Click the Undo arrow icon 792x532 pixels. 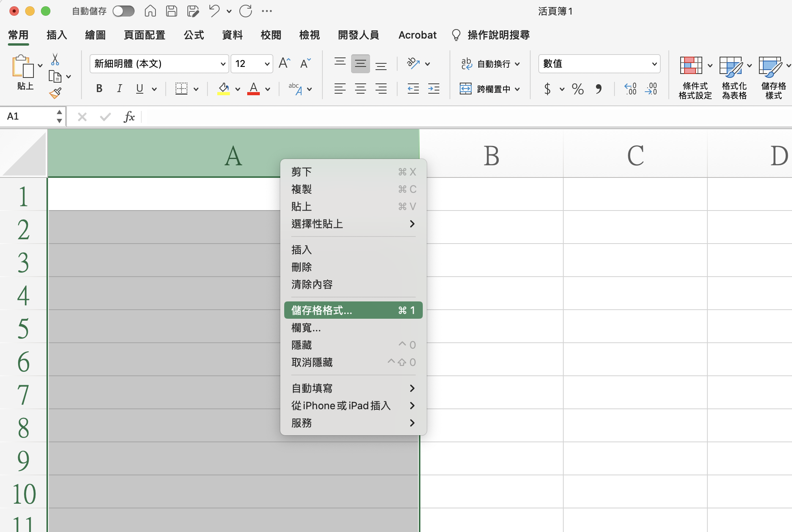pos(214,11)
